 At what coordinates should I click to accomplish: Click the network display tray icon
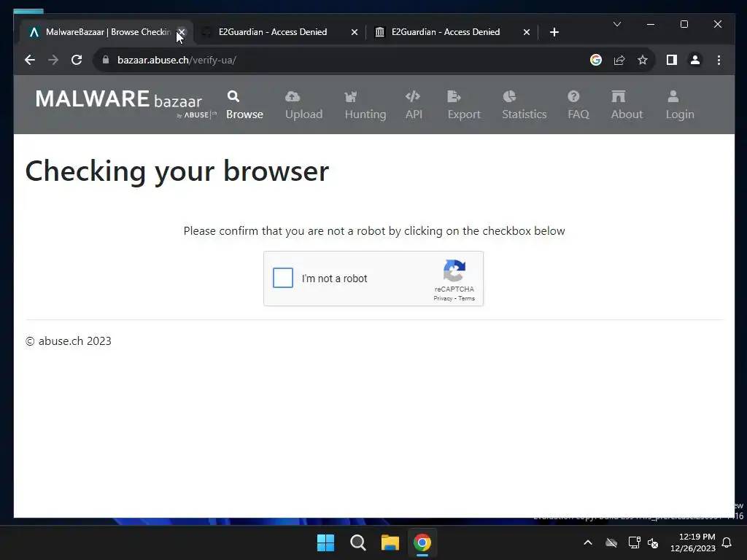634,542
